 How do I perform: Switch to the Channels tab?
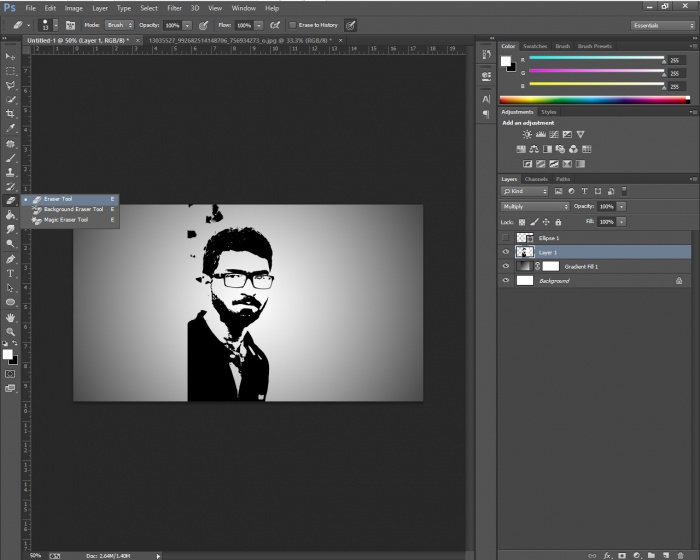pyautogui.click(x=536, y=179)
